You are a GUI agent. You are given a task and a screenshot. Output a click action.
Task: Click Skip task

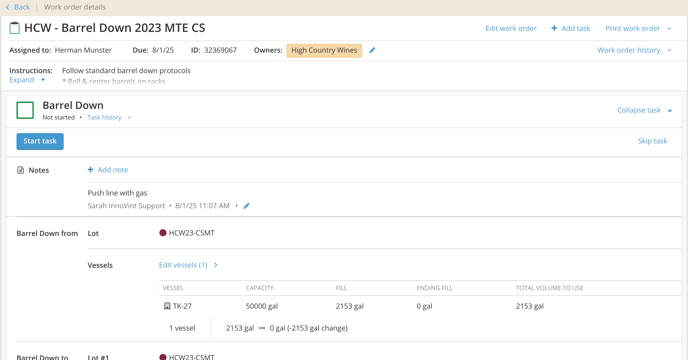click(x=652, y=141)
